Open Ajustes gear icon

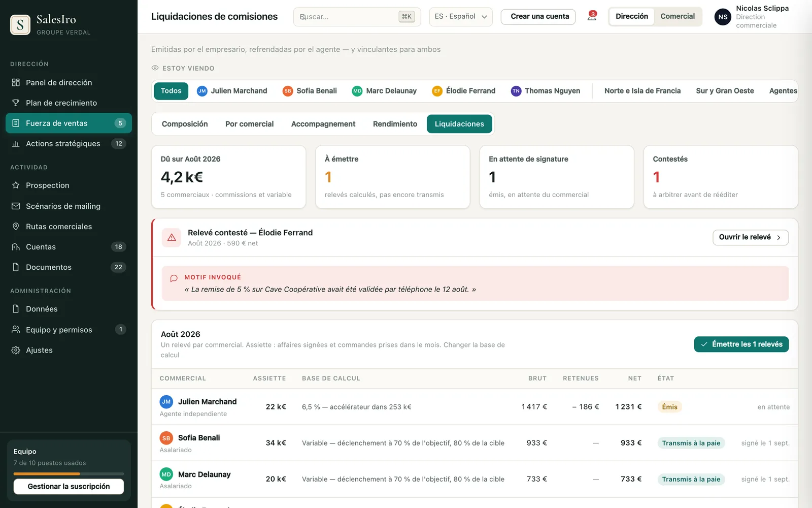(16, 350)
